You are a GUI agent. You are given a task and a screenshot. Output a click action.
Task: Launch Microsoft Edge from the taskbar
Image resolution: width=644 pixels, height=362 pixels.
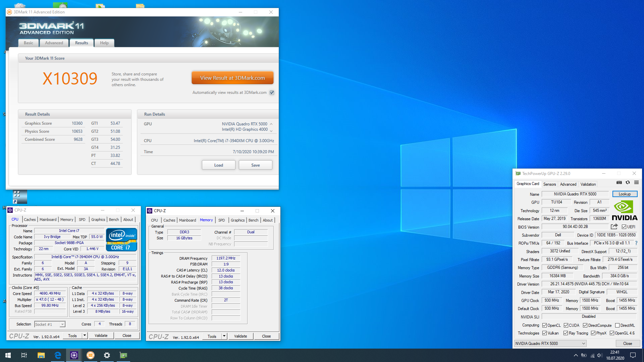coord(58,355)
